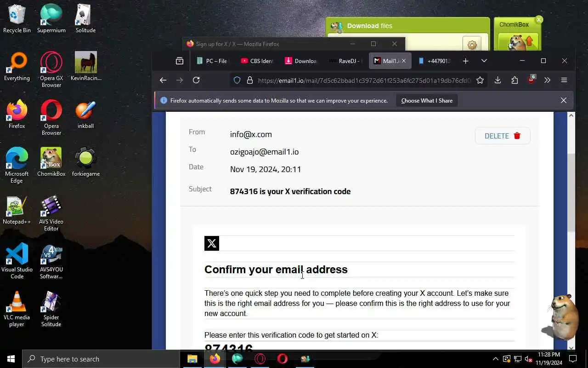Close the Mail1.io tab
This screenshot has width=588, height=368.
[x=404, y=61]
